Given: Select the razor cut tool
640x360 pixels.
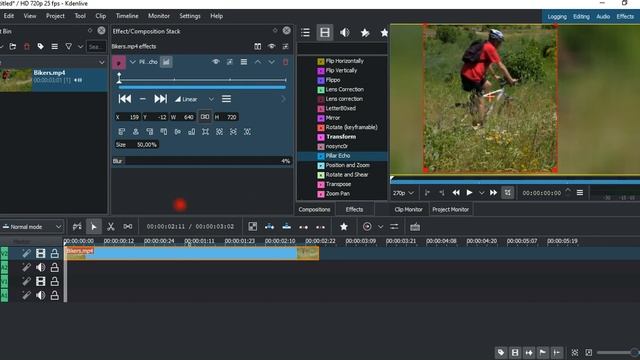Looking at the screenshot, I should [x=111, y=227].
